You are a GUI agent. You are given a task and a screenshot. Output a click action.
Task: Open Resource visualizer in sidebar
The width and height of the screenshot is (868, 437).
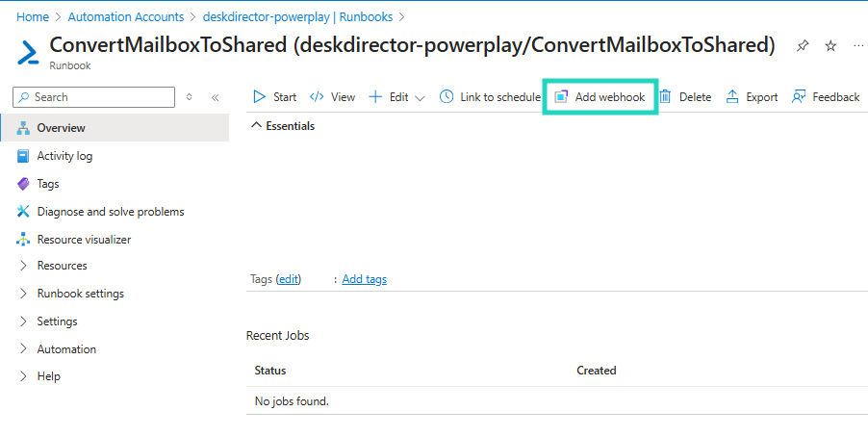(x=84, y=240)
